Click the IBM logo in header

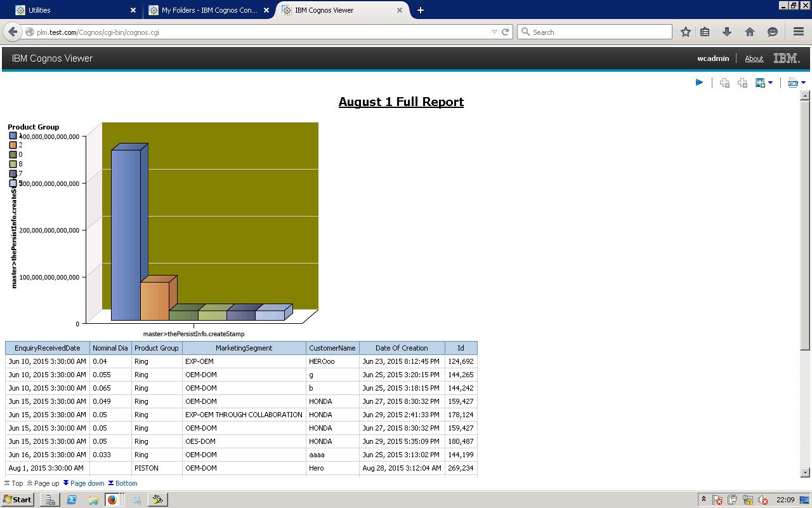pos(787,58)
